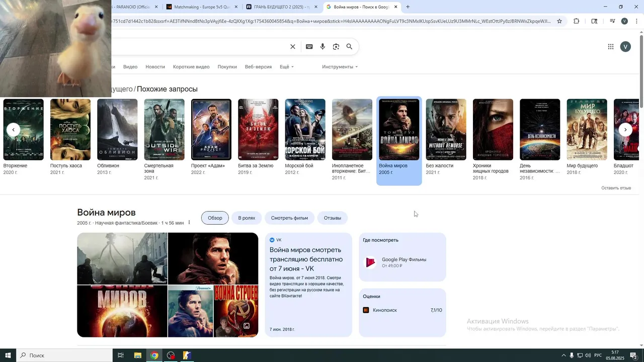Show hidden system tray icons

click(563, 355)
